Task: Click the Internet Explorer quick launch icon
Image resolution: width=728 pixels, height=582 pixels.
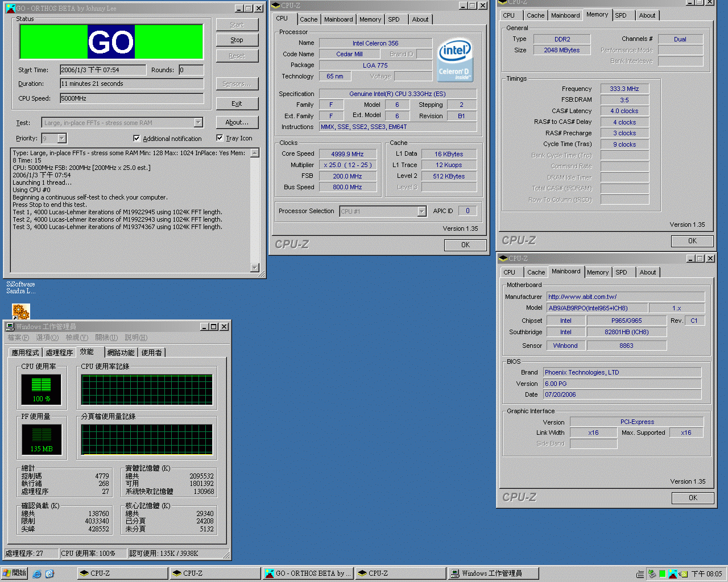Action: pos(37,574)
